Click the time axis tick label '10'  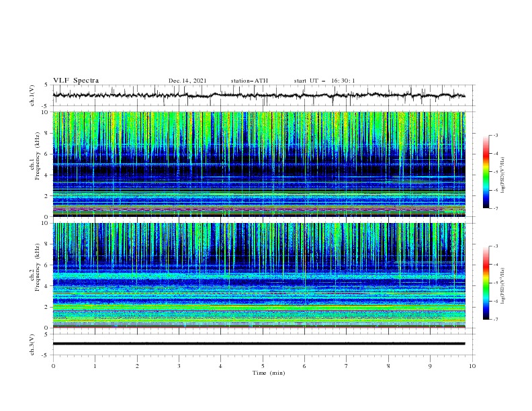pos(472,366)
